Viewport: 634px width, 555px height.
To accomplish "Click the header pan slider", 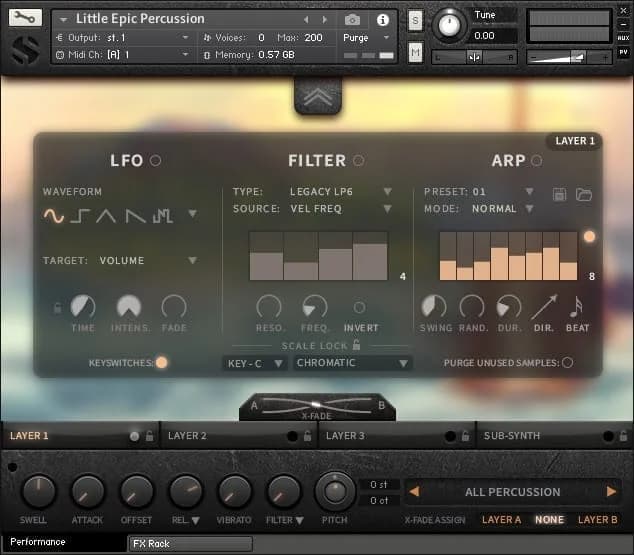I will click(474, 57).
